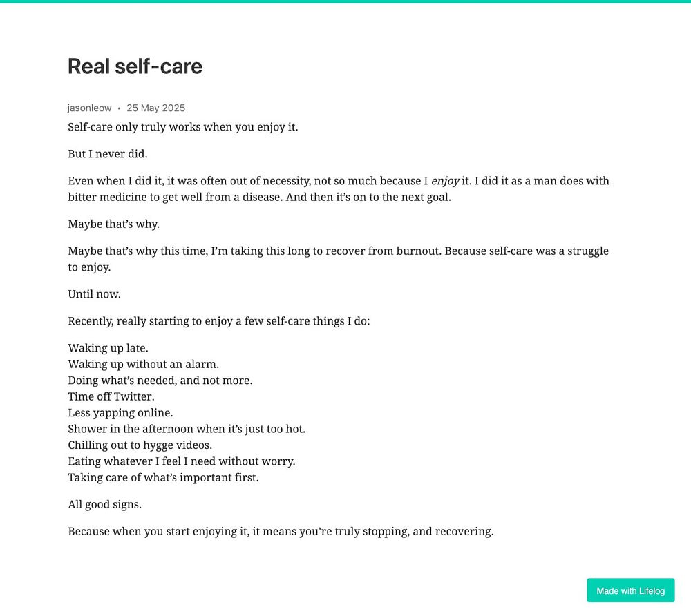Image resolution: width=691 pixels, height=616 pixels.
Task: Click the line Self-care only truly works
Action: point(183,127)
